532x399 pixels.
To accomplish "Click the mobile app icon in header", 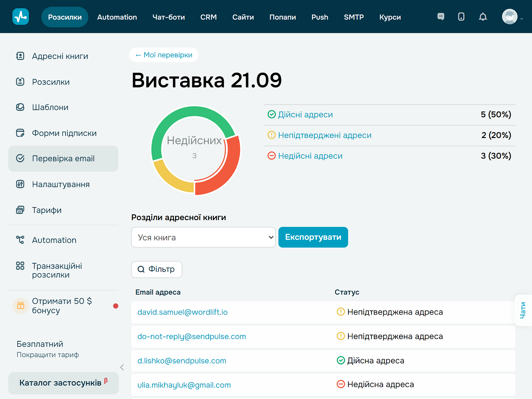I will pyautogui.click(x=461, y=16).
